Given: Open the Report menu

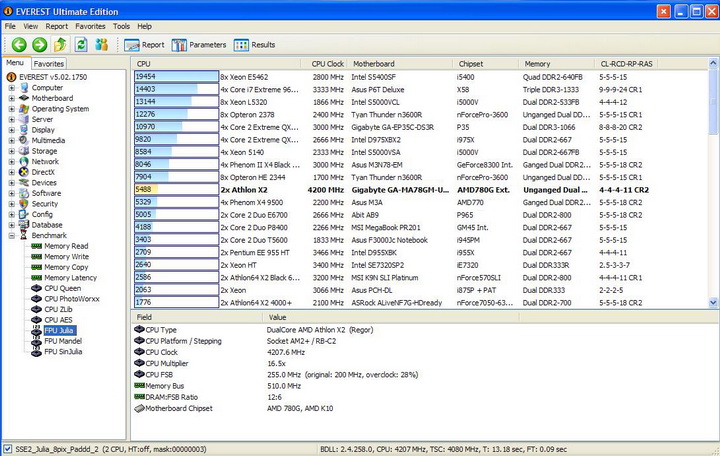Looking at the screenshot, I should [x=56, y=26].
